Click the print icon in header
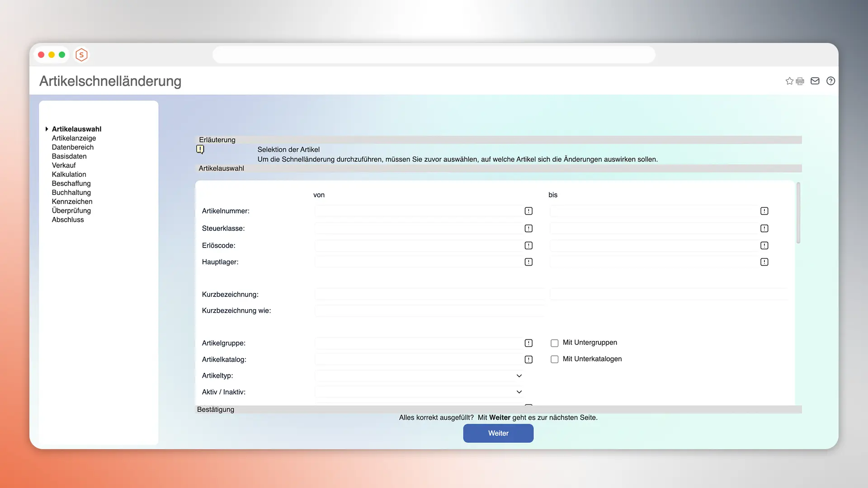The width and height of the screenshot is (868, 488). pos(800,81)
